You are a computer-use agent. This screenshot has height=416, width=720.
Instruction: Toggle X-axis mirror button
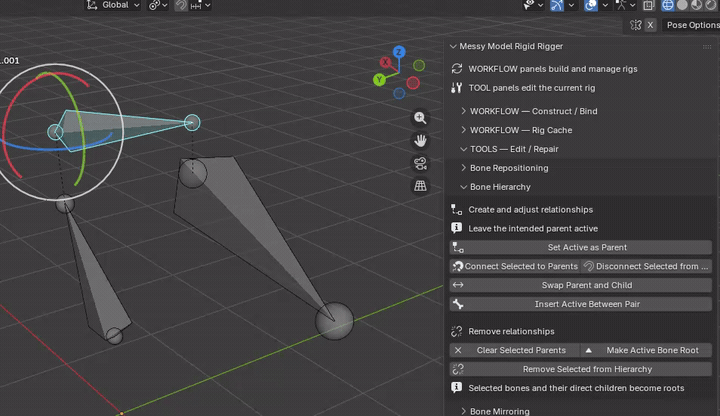(650, 25)
